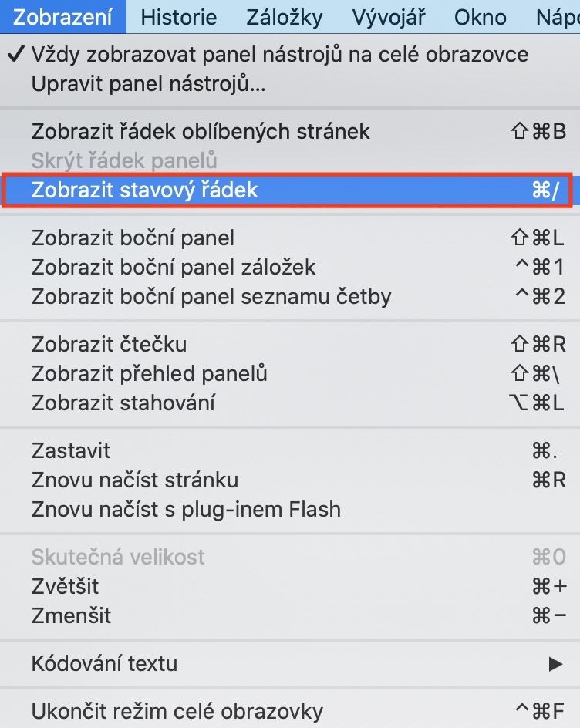The height and width of the screenshot is (728, 580).
Task: Select Zobrazit boční panel záložek
Action: click(174, 267)
